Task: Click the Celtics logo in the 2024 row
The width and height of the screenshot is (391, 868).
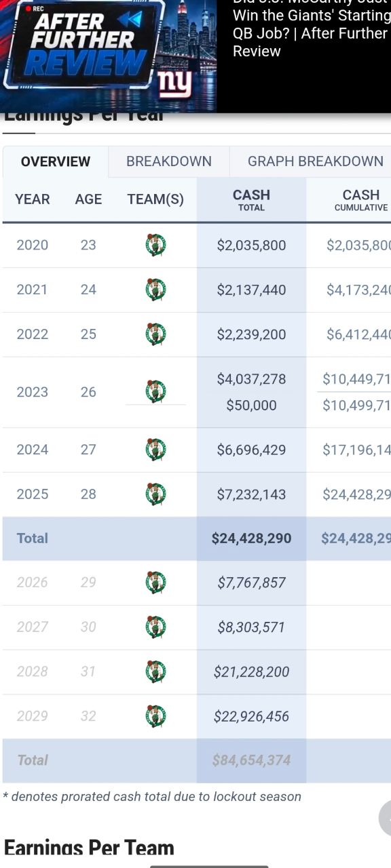Action: click(x=155, y=450)
